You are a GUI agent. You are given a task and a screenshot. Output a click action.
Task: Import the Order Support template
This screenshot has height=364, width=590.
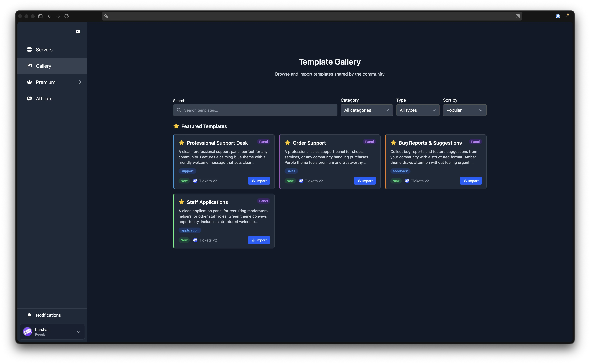pos(365,181)
